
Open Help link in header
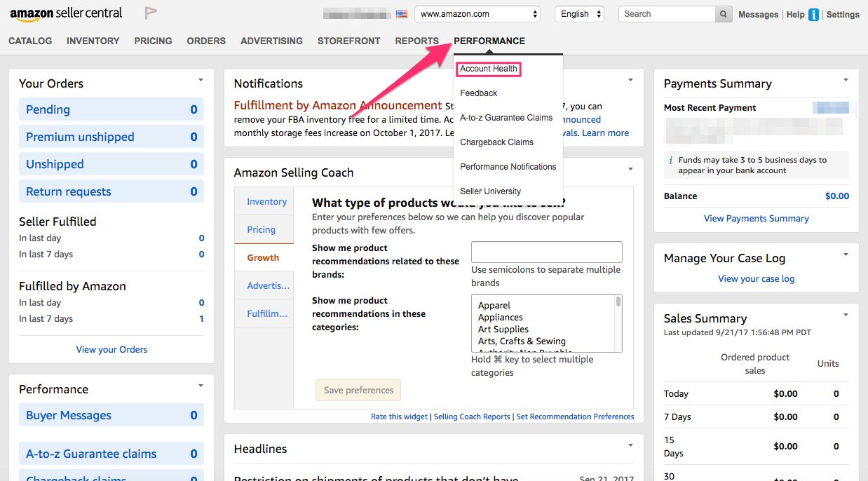click(x=795, y=14)
